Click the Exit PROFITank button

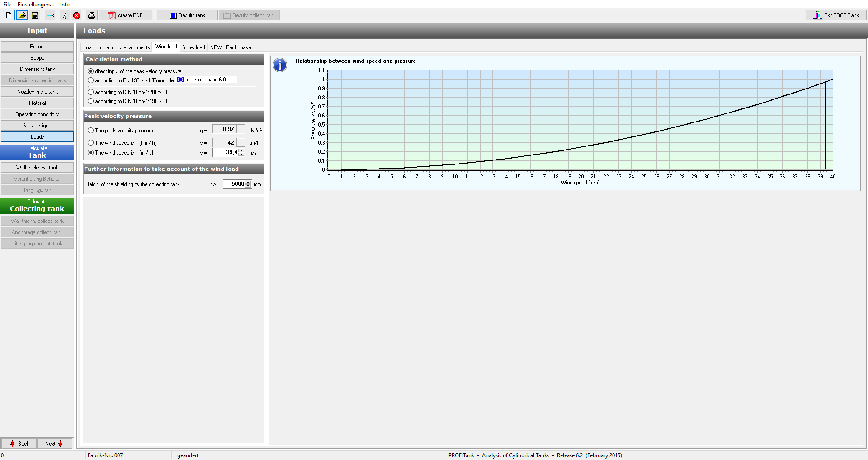coord(836,15)
